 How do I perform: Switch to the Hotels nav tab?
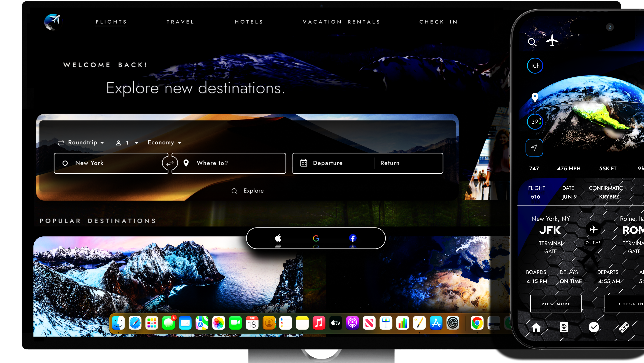point(249,22)
